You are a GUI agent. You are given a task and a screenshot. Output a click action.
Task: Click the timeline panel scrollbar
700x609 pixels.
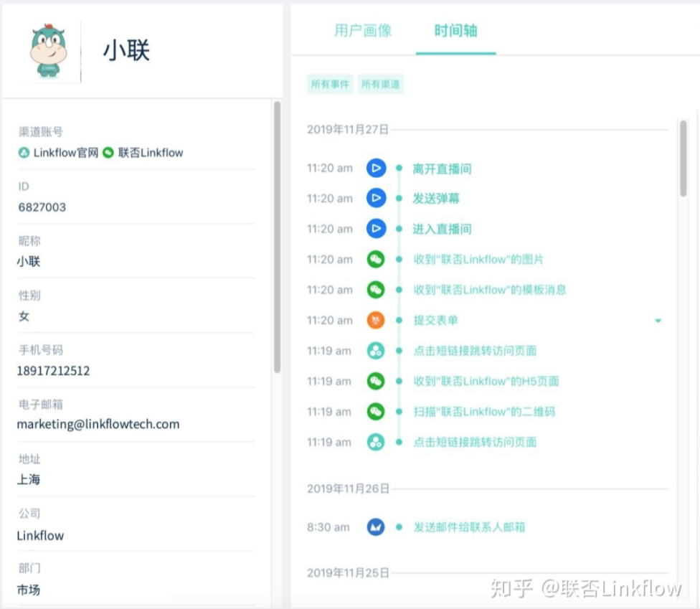[683, 158]
